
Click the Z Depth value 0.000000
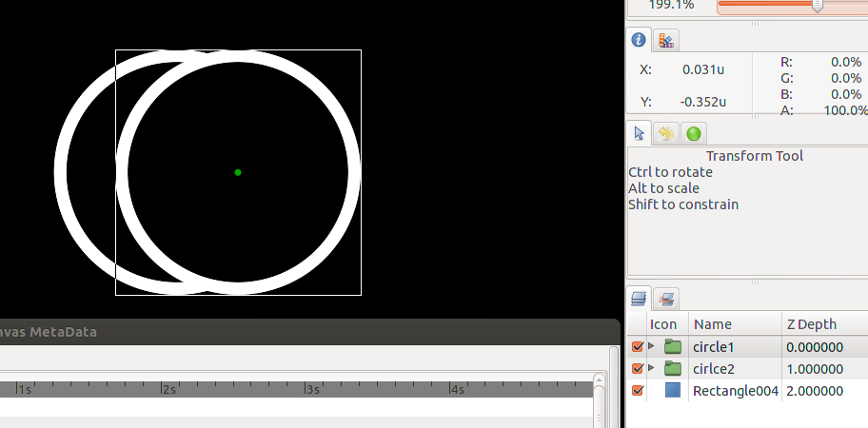pos(815,347)
